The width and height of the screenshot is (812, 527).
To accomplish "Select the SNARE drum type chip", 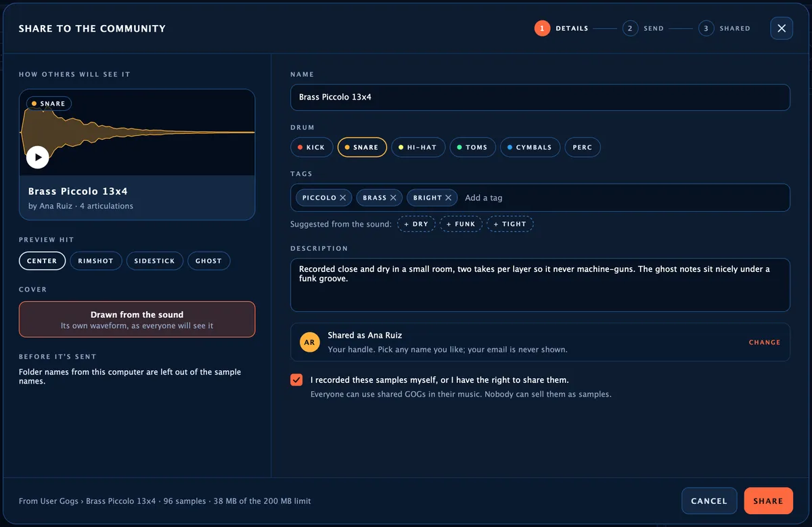I will tap(362, 147).
